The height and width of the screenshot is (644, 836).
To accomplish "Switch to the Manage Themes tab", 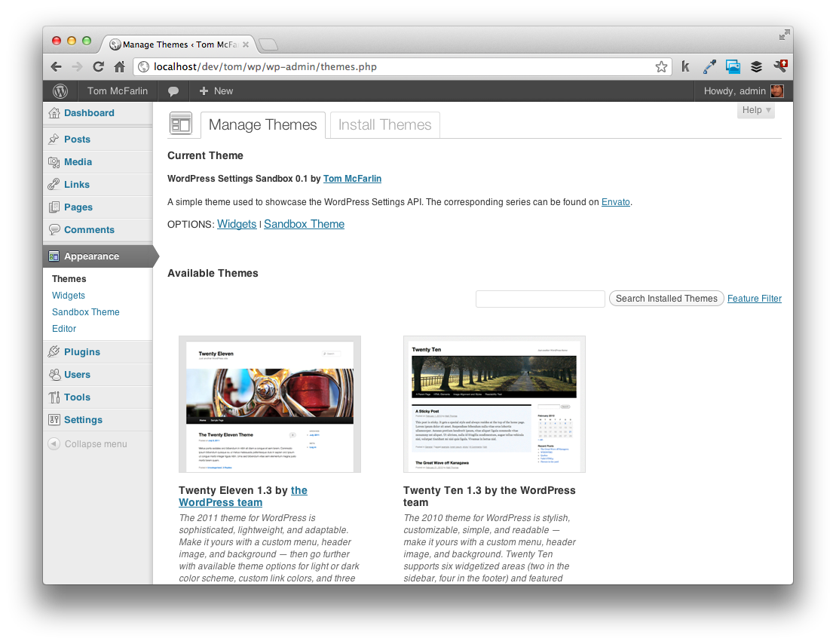I will (x=263, y=125).
